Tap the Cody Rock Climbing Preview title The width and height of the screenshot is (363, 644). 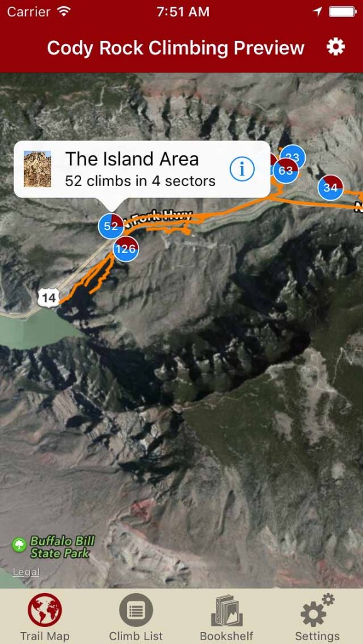(x=176, y=48)
